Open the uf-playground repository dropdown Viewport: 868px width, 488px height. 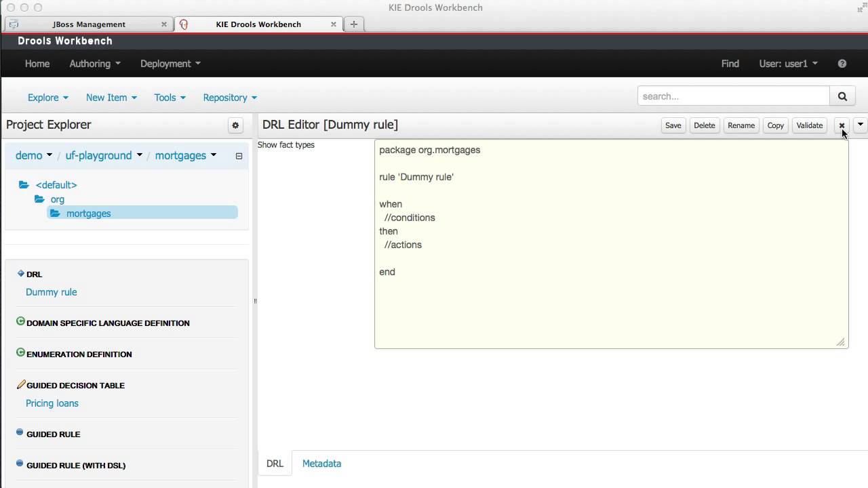tap(104, 155)
